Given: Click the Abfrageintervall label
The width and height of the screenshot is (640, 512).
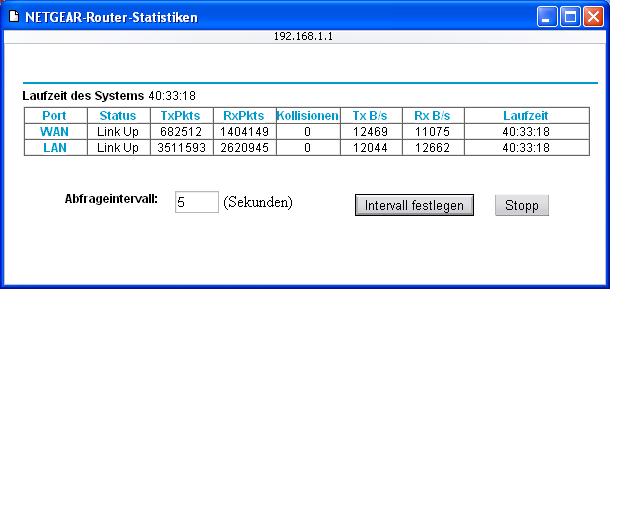Looking at the screenshot, I should click(x=111, y=199).
